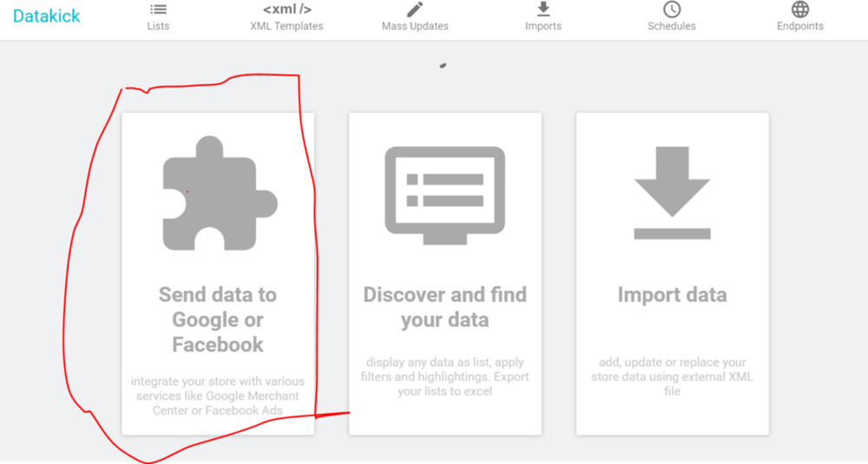Click the puzzle piece icon
Viewport: 868px width, 464px height.
219,193
